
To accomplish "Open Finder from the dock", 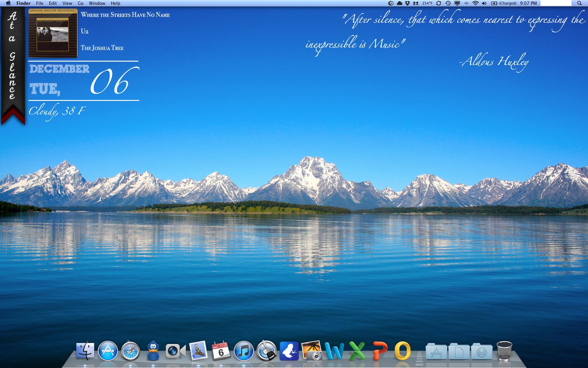I will tap(85, 351).
